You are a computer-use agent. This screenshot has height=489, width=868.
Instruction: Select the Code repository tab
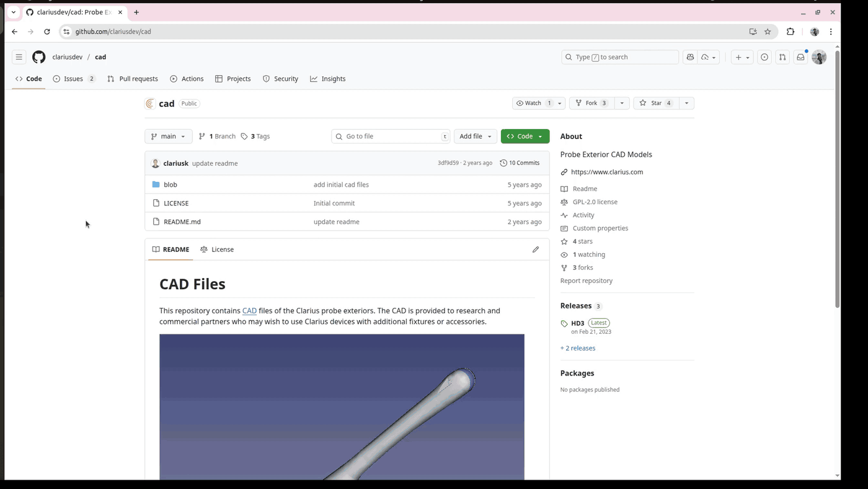29,79
